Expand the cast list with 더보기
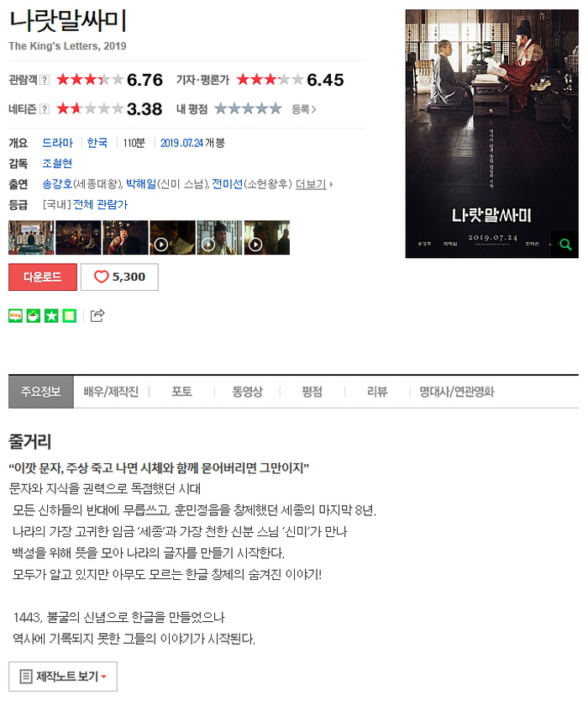The height and width of the screenshot is (701, 588). click(313, 184)
